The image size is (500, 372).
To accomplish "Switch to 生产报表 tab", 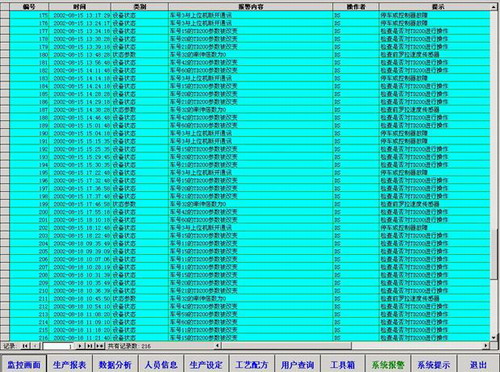I will pos(69,364).
